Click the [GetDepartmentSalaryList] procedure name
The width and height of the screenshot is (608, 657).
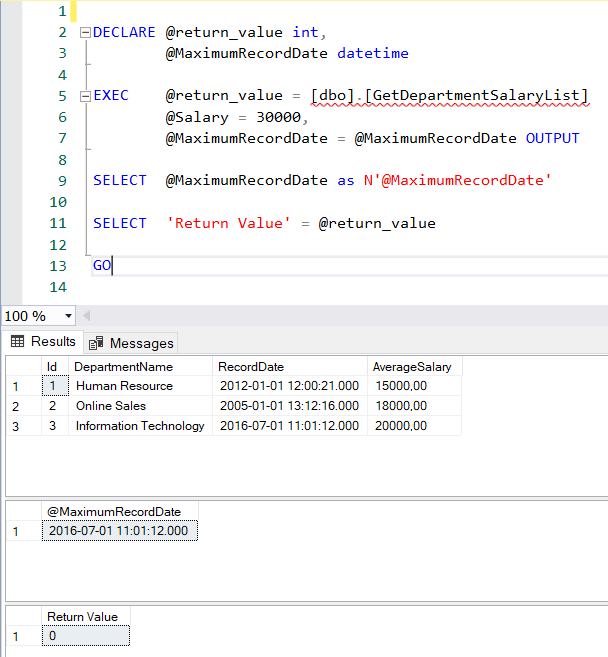[x=476, y=96]
